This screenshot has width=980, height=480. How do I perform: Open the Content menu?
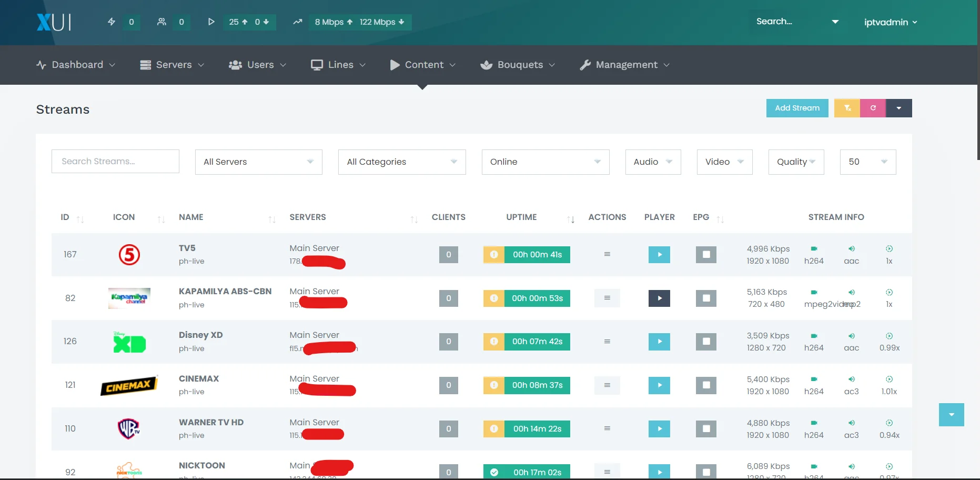pyautogui.click(x=423, y=65)
